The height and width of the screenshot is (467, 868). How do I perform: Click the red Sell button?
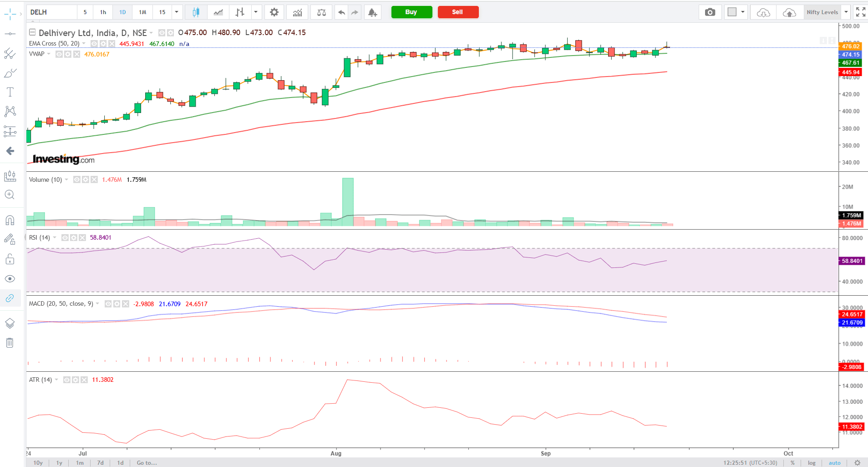(x=458, y=12)
